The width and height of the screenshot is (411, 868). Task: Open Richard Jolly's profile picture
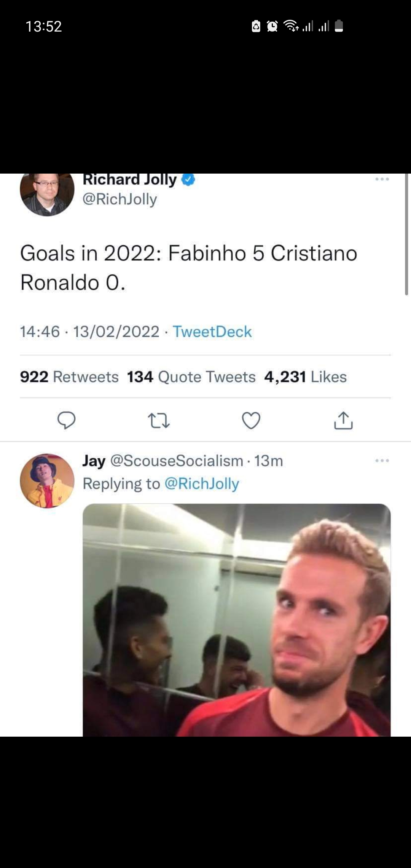pos(47,193)
